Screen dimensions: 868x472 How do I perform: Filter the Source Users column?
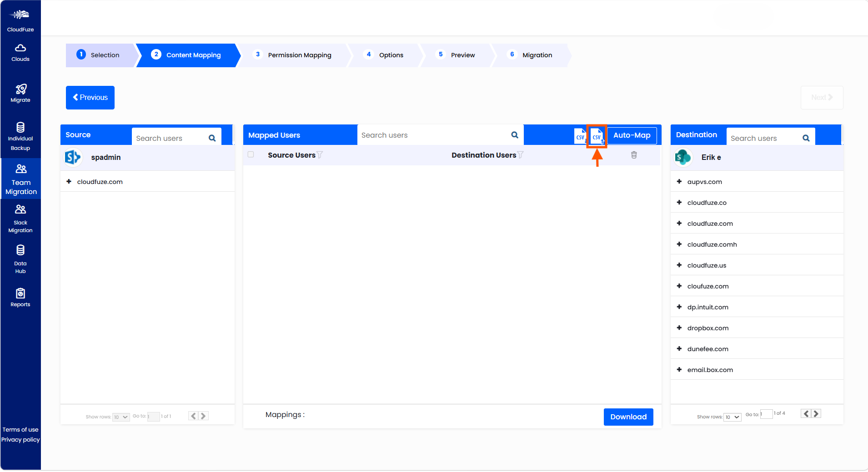pyautogui.click(x=320, y=155)
